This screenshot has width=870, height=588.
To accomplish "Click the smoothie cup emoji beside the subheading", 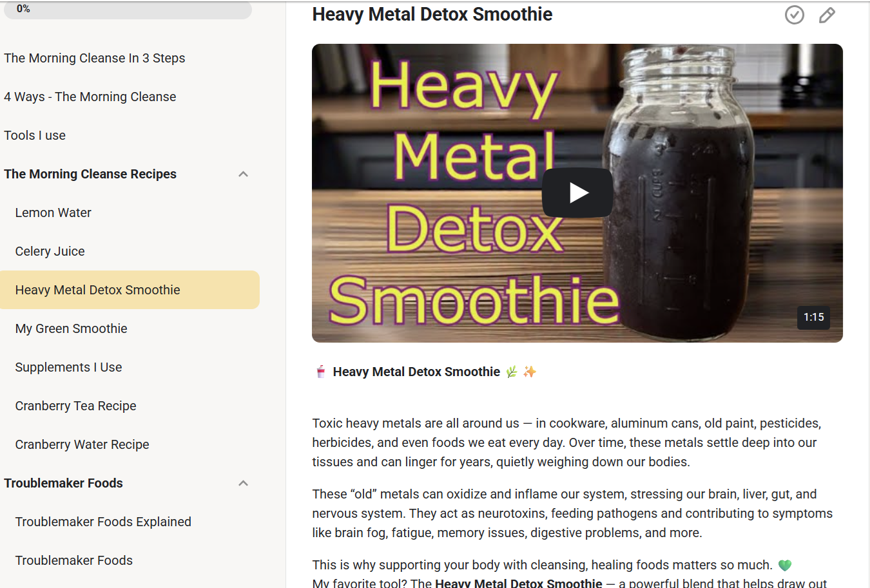I will 320,372.
